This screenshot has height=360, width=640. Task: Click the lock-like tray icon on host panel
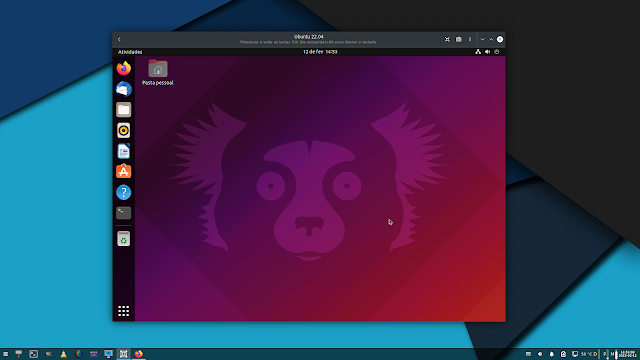pyautogui.click(x=563, y=354)
